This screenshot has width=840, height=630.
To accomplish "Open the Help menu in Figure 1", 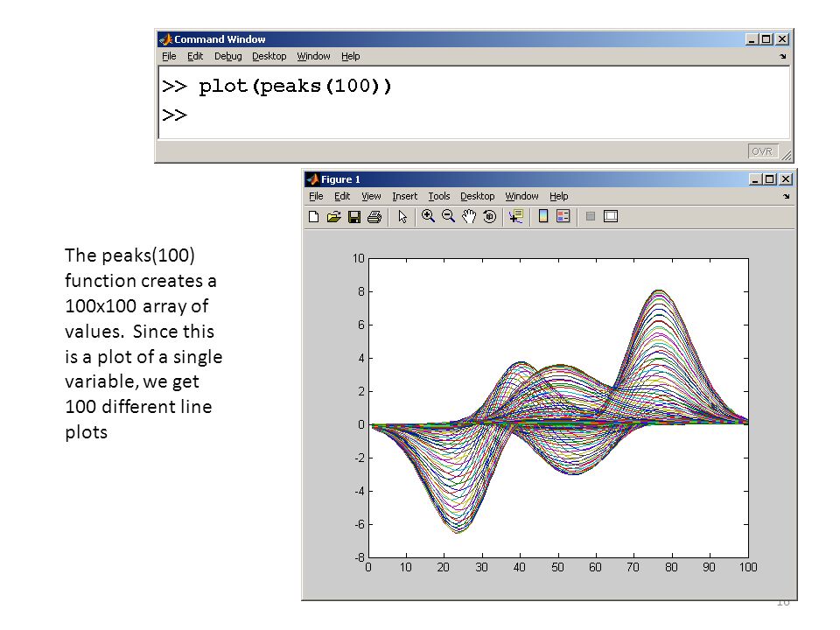I will point(559,196).
